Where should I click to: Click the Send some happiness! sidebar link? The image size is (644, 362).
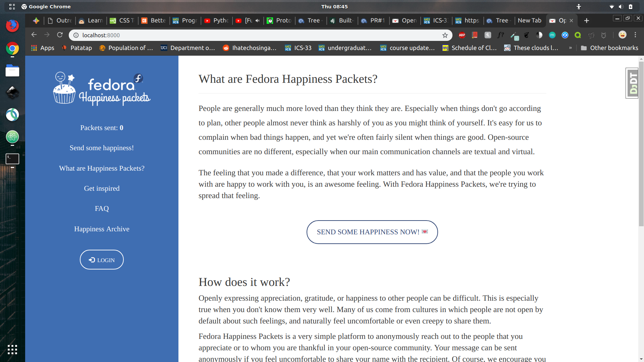tap(102, 148)
